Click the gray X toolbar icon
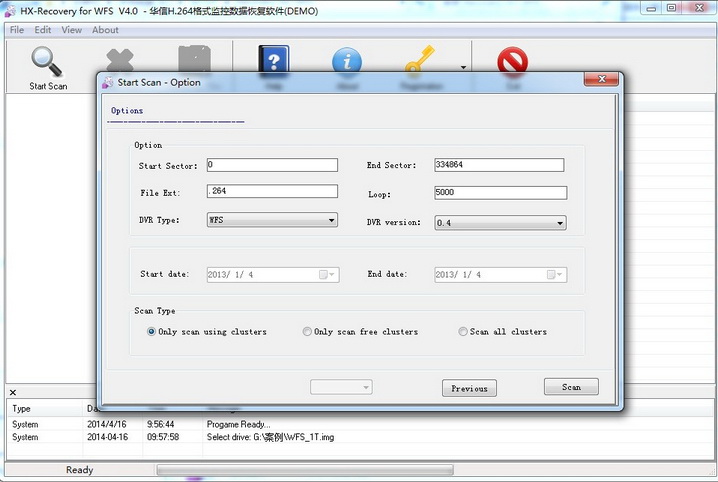Screen dimensions: 718x482 point(120,60)
